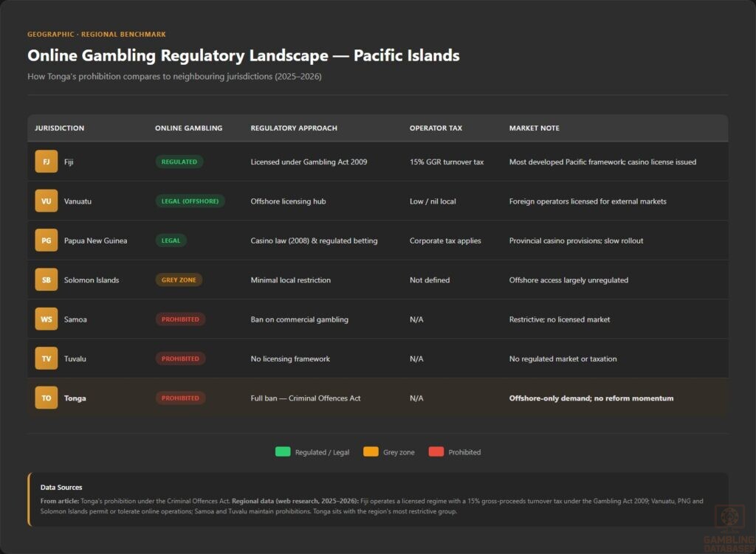Click the orange Grey zone legend swatch
This screenshot has width=756, height=554.
click(x=371, y=452)
